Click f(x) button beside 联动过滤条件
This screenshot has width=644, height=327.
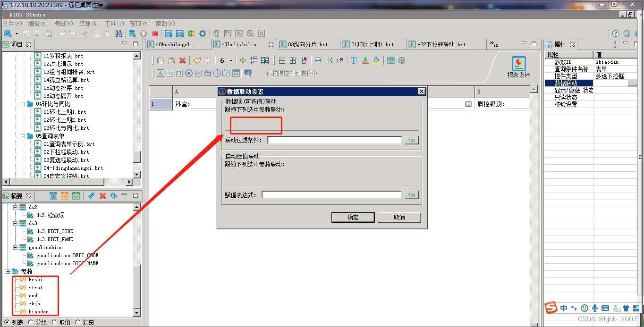coord(411,140)
